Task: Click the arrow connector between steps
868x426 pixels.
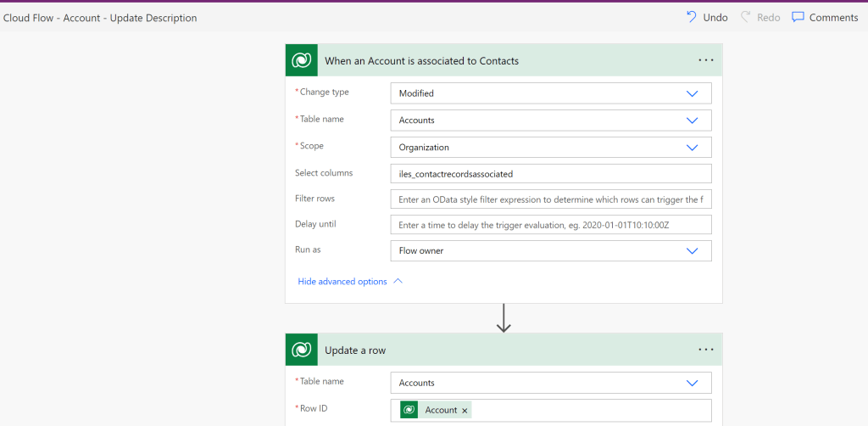Action: click(x=504, y=317)
